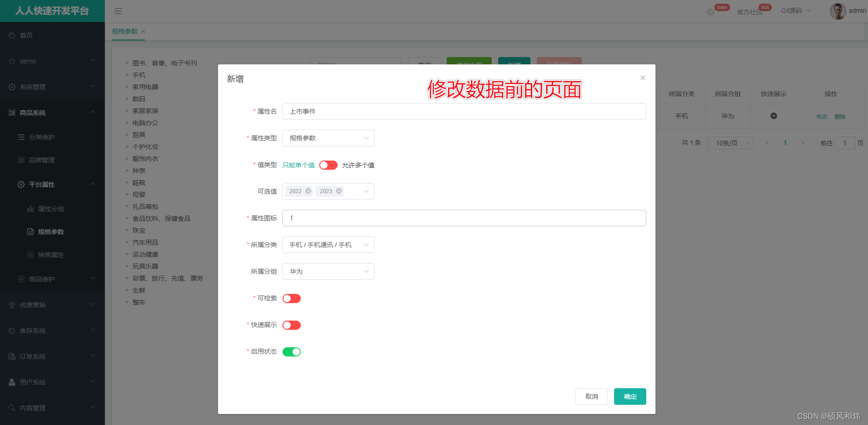The image size is (868, 425).
Task: Go to next pagination page arrow
Action: [x=803, y=143]
